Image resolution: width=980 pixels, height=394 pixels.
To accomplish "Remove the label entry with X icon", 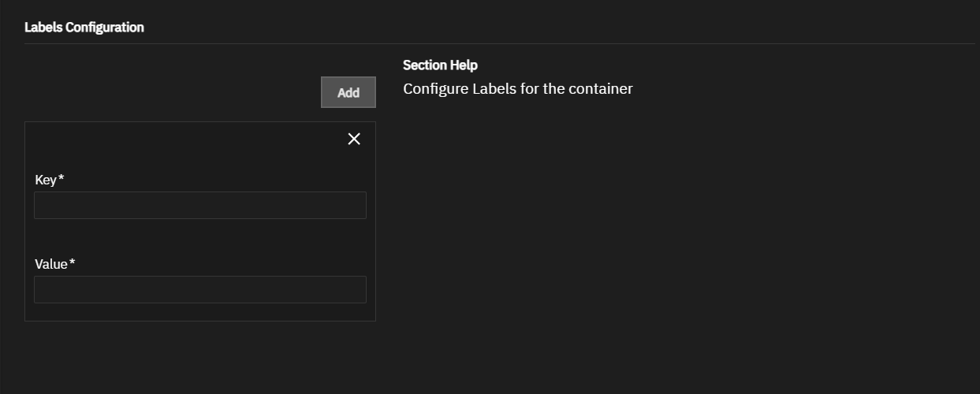I will [x=354, y=139].
